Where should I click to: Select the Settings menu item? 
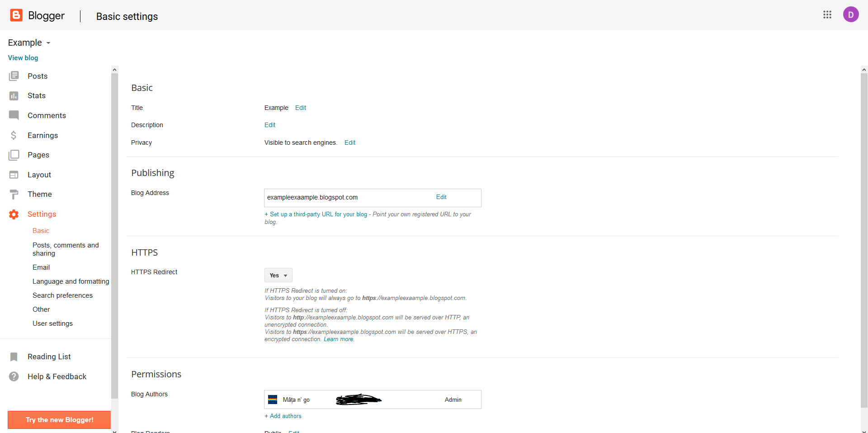click(x=42, y=214)
